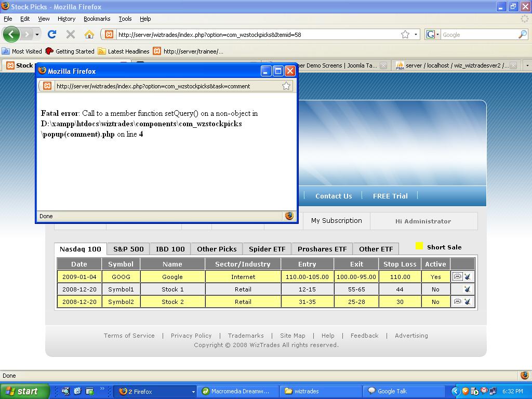The height and width of the screenshot is (399, 532).
Task: Open comment icon in the Symbol2 row
Action: click(x=457, y=301)
